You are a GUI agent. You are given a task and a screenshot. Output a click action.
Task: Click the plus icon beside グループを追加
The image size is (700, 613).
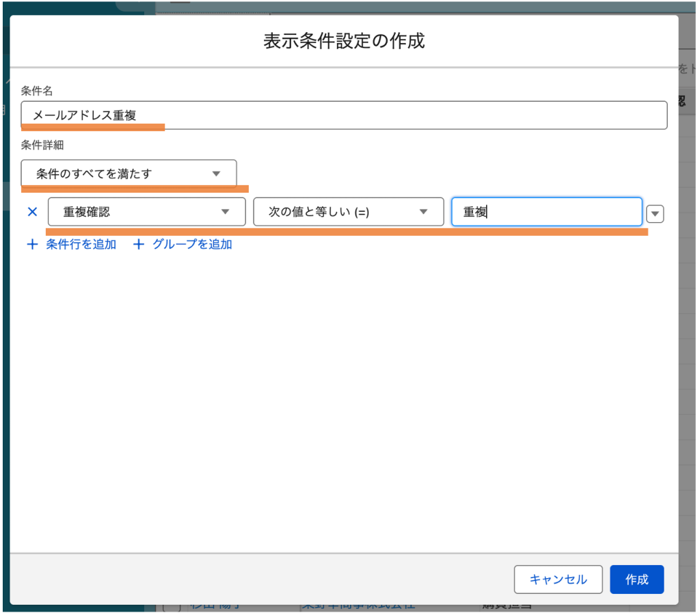[x=139, y=245]
